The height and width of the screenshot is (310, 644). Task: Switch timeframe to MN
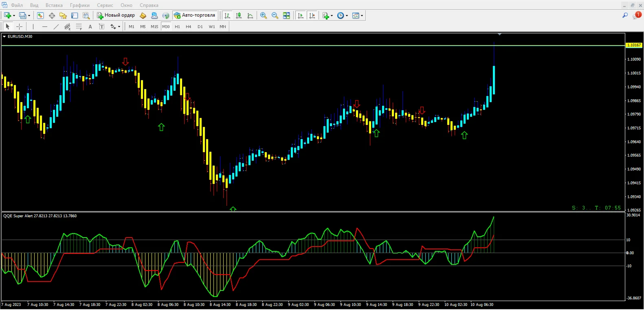pos(223,26)
